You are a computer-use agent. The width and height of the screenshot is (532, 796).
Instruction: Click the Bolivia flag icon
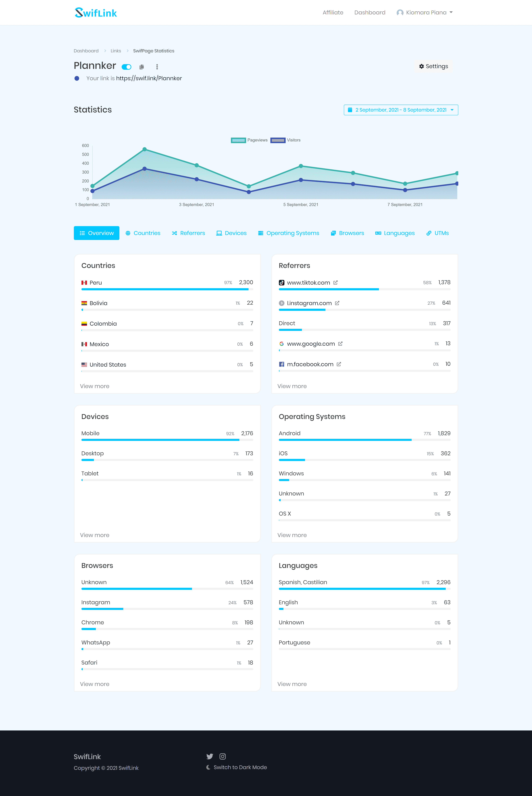tap(84, 303)
